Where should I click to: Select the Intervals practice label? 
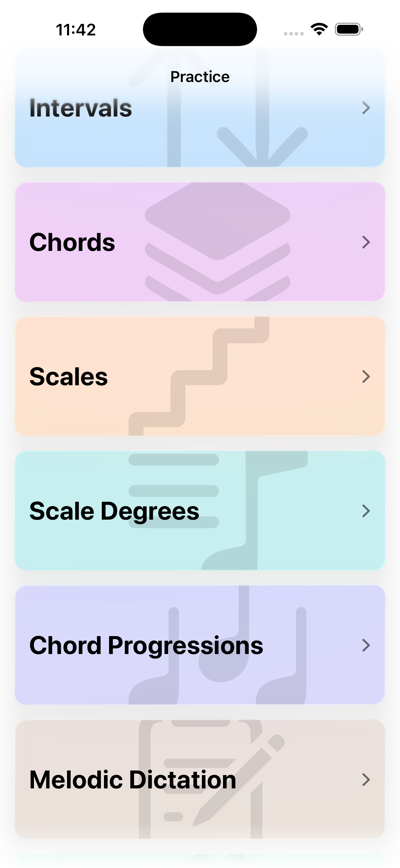point(81,108)
